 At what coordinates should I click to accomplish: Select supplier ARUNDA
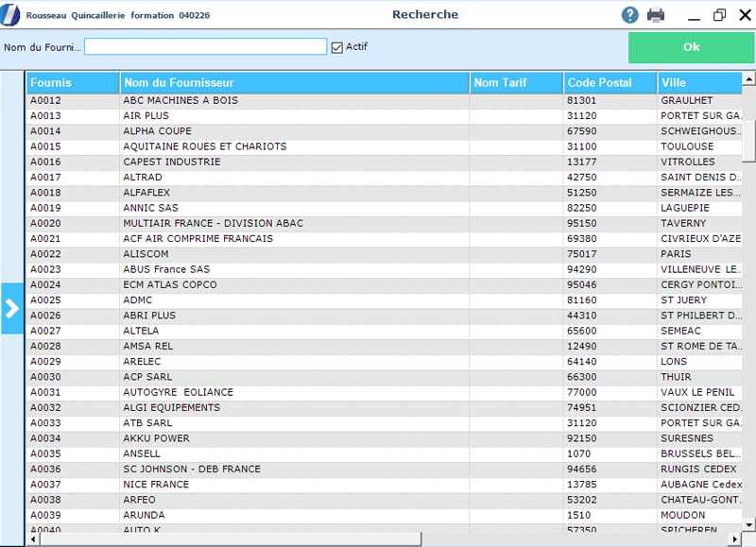click(x=144, y=515)
